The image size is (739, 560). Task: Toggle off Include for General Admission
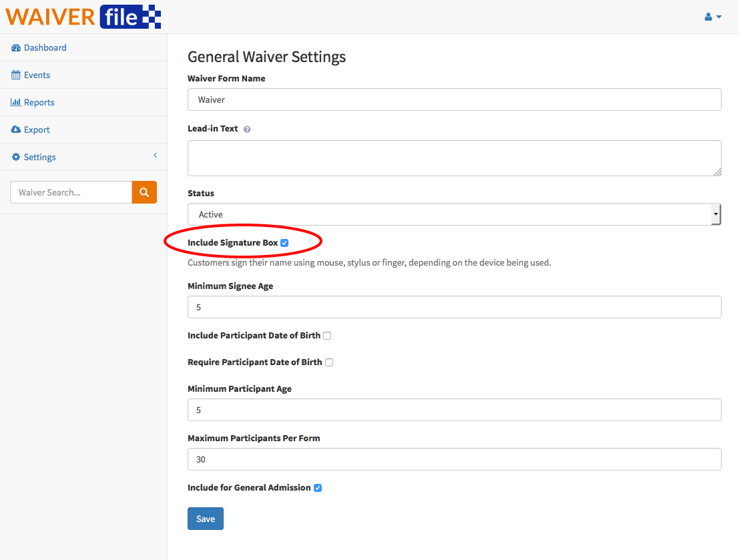[x=317, y=487]
